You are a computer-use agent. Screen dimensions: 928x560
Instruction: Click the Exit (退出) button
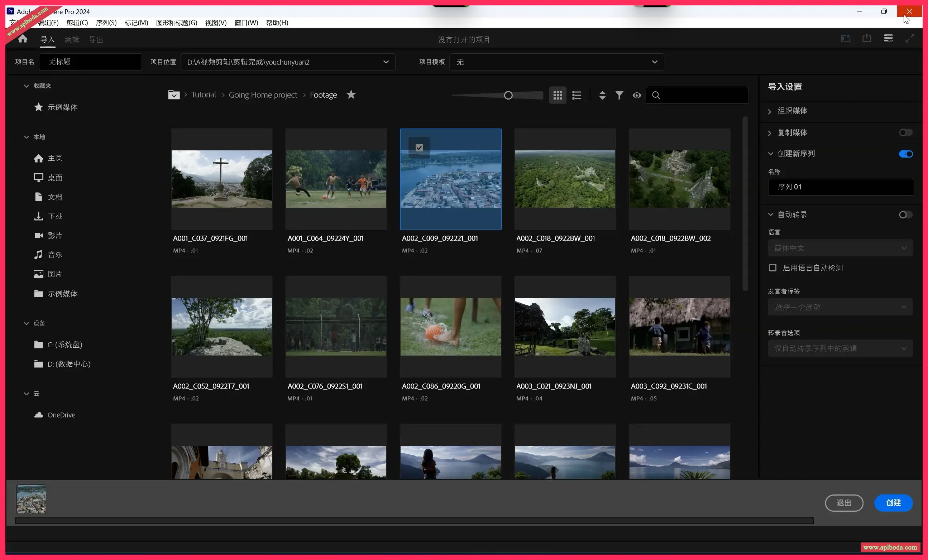(x=844, y=503)
